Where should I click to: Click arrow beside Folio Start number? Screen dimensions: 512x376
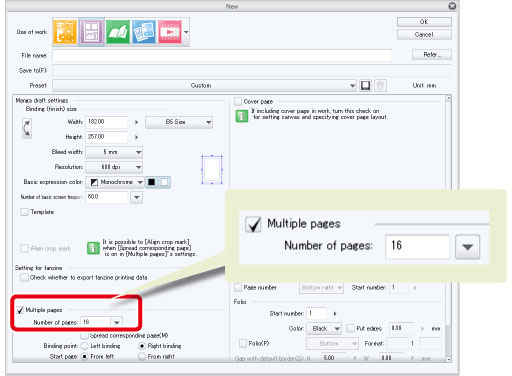pos(335,314)
